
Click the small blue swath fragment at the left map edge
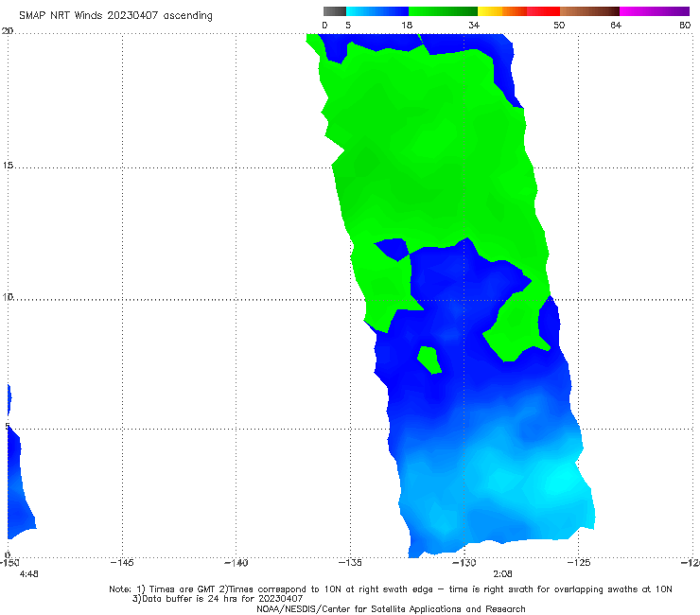pyautogui.click(x=9, y=399)
